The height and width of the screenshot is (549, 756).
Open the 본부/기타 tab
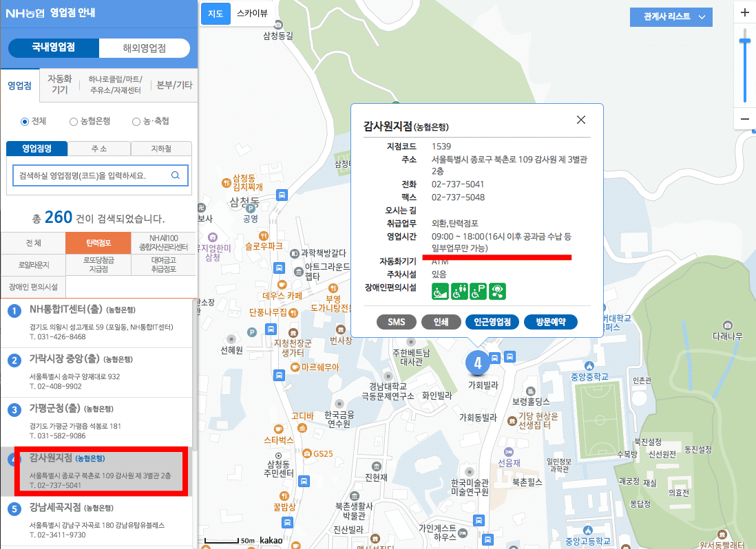point(174,85)
